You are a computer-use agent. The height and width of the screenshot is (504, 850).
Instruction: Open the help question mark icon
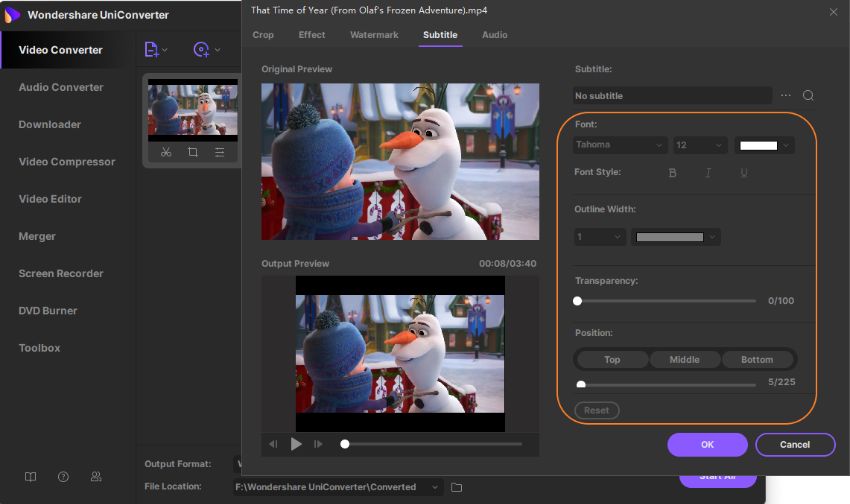(63, 476)
